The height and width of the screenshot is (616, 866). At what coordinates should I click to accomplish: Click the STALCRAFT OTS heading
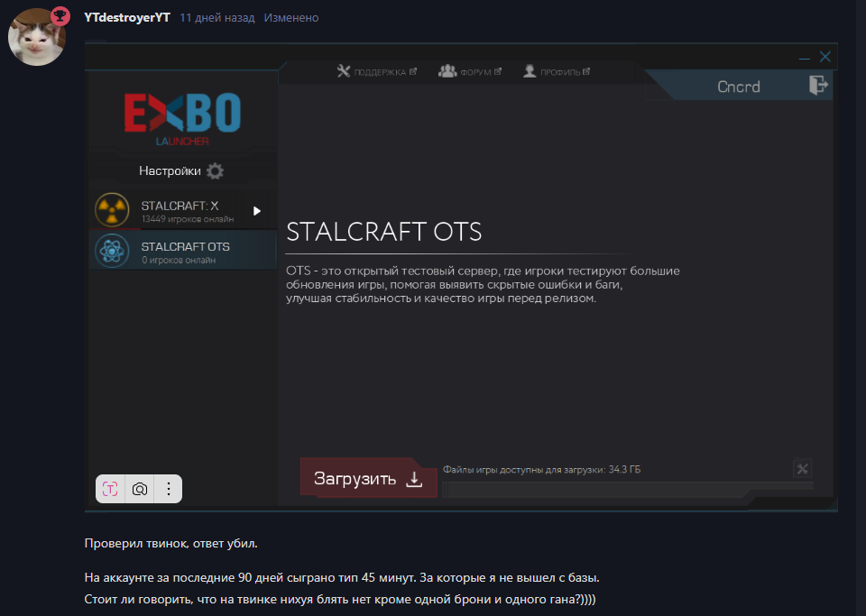384,232
